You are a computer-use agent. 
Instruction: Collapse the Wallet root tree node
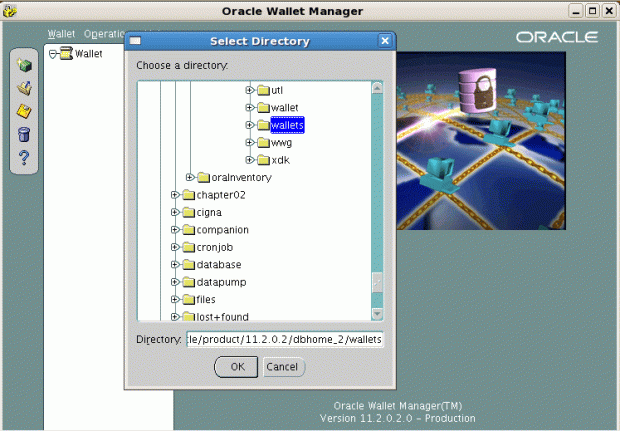pyautogui.click(x=53, y=54)
